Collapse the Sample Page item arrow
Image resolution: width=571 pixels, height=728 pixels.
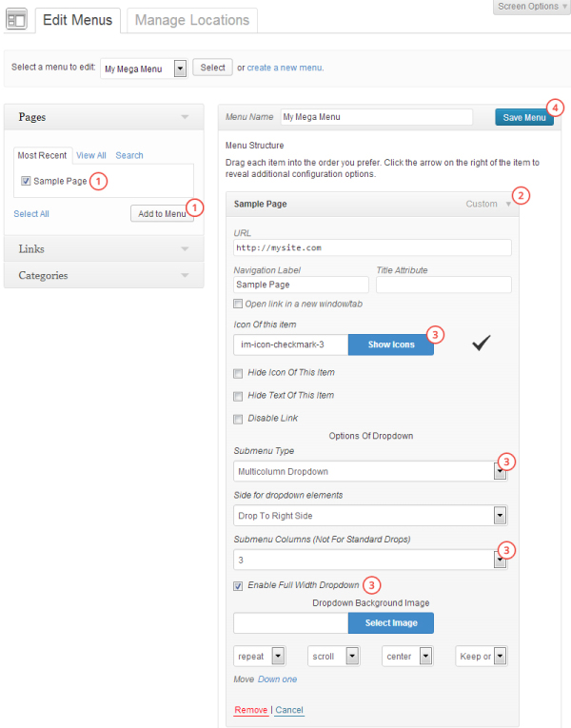pos(508,204)
